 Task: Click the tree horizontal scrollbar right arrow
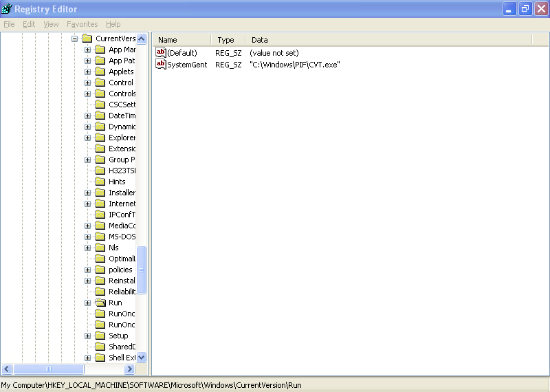click(129, 369)
